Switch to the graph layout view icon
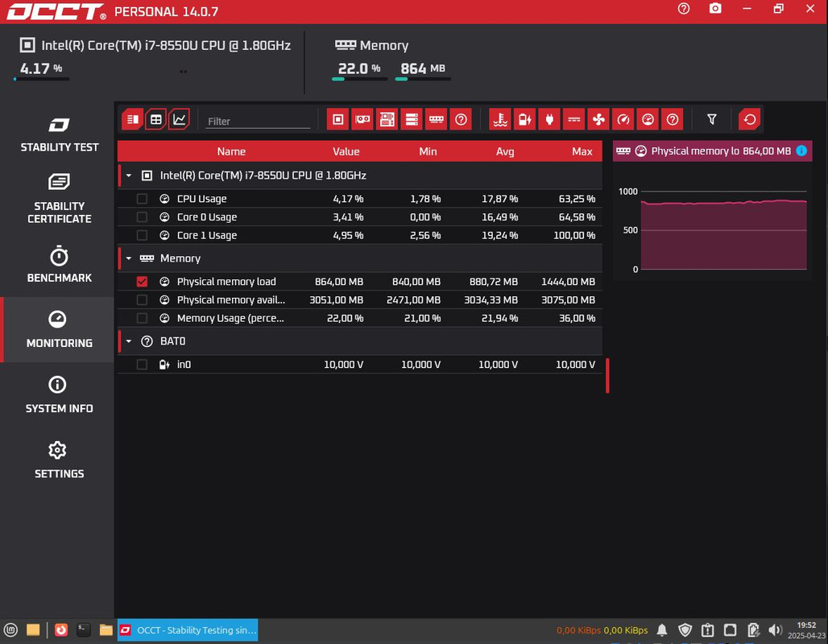 pos(179,119)
